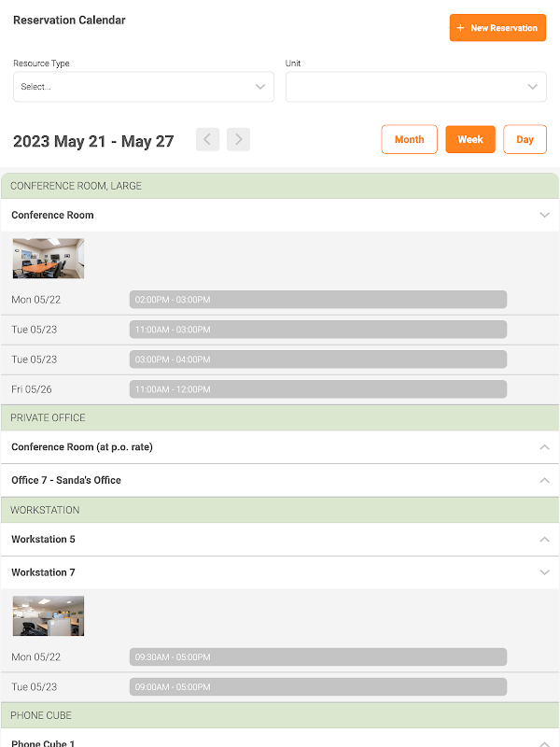The image size is (560, 747).
Task: Open the Resource Type dropdown
Action: [144, 87]
